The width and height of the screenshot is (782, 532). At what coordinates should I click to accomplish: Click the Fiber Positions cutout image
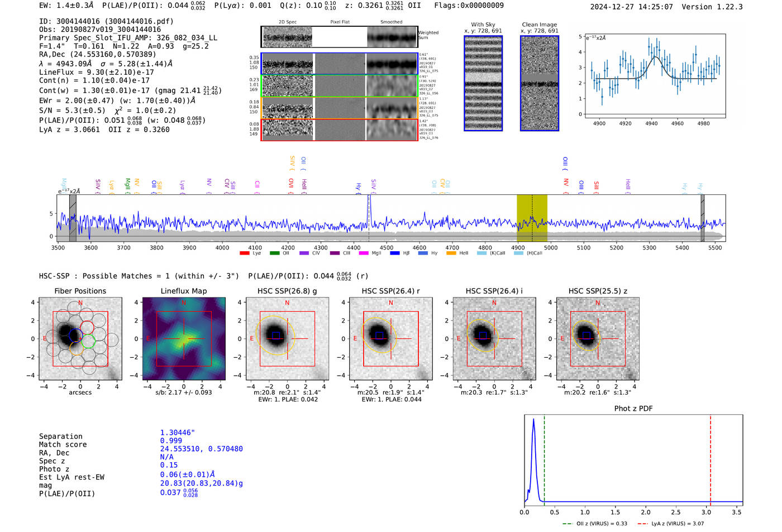pyautogui.click(x=80, y=339)
